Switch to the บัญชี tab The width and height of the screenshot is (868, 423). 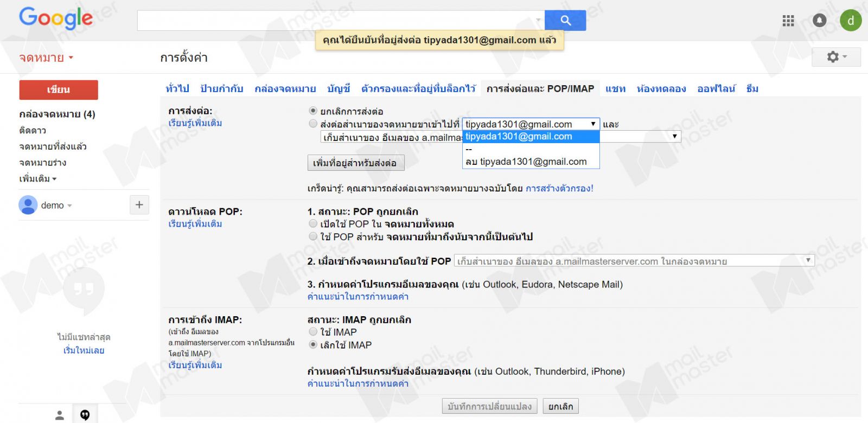pos(339,88)
